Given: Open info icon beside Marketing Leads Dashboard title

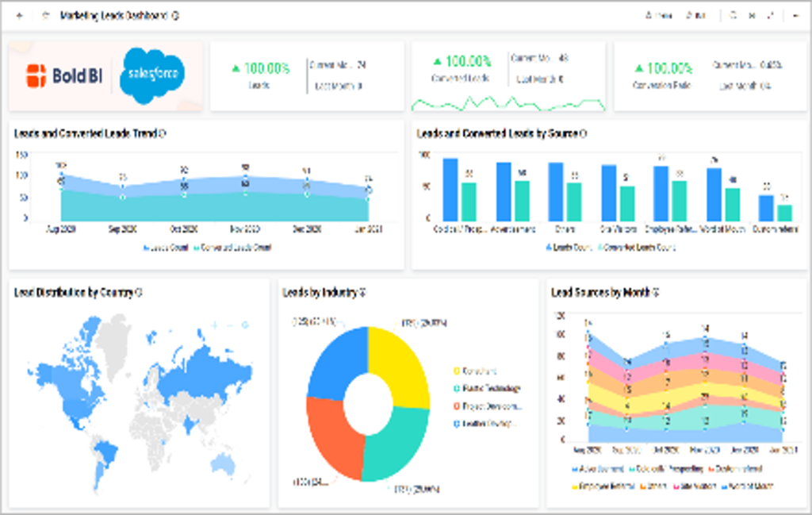Looking at the screenshot, I should point(175,16).
